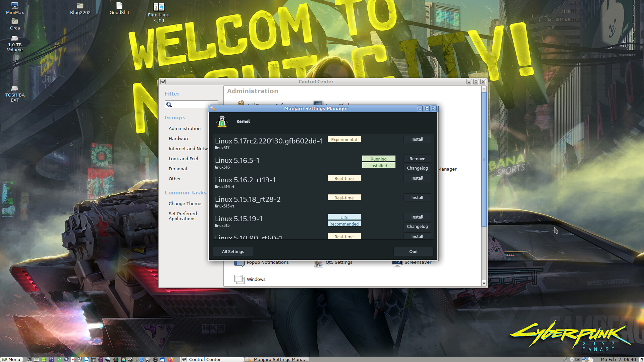Minimize the Manjaro Settings Manager window
This screenshot has height=362, width=644.
click(x=420, y=108)
